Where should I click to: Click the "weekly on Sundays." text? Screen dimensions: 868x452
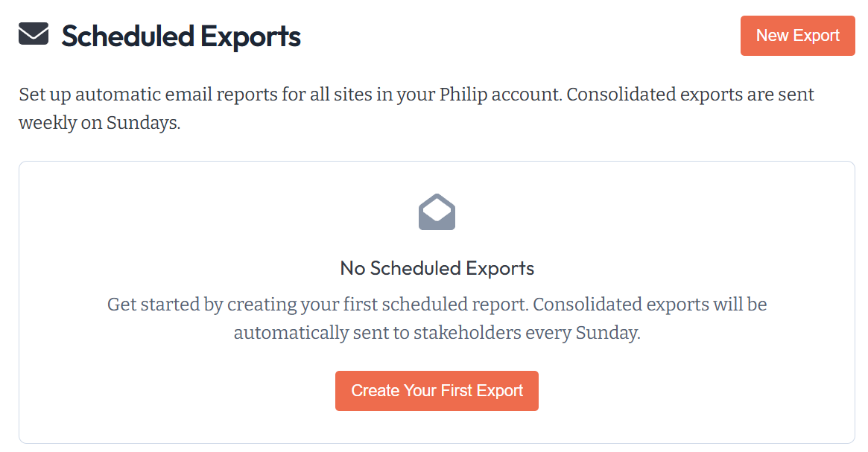(x=100, y=123)
